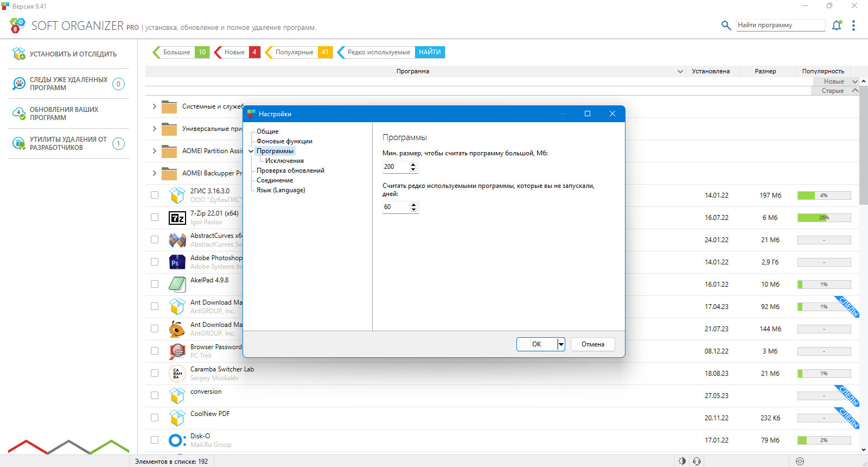Click the 7-Zip program icon
Image resolution: width=868 pixels, height=467 pixels.
(x=177, y=218)
